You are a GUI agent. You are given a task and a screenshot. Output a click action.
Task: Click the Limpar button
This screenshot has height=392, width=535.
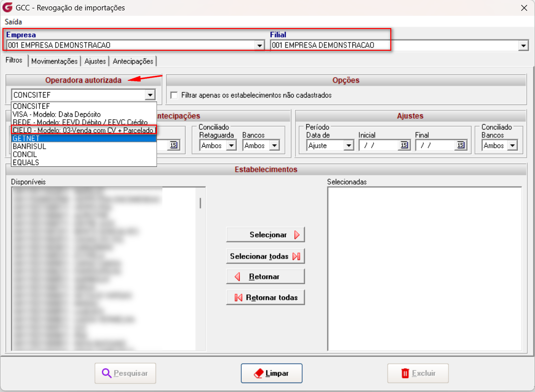pos(272,373)
